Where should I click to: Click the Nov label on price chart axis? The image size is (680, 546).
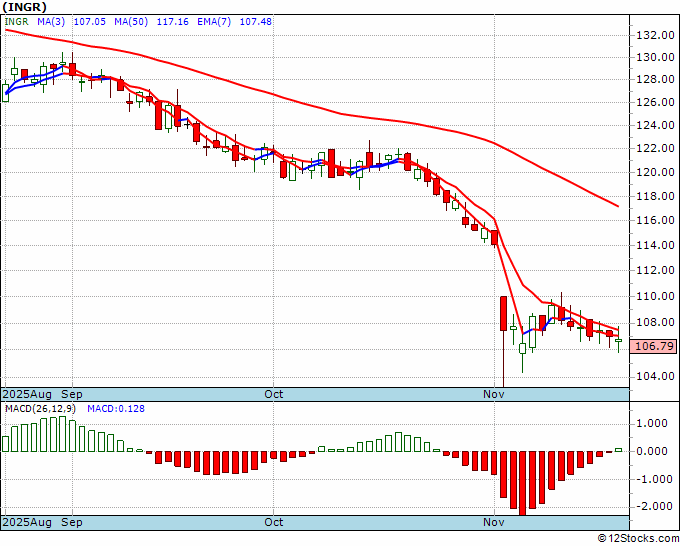[x=494, y=394]
